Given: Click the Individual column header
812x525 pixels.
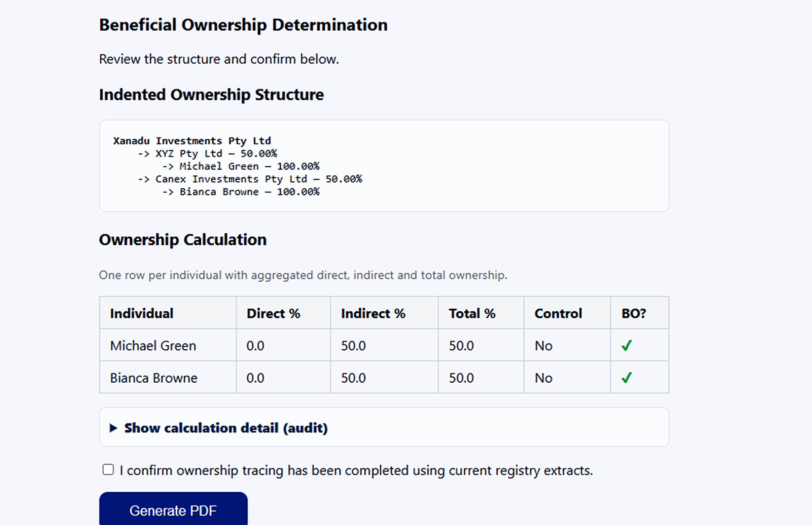Looking at the screenshot, I should click(142, 313).
